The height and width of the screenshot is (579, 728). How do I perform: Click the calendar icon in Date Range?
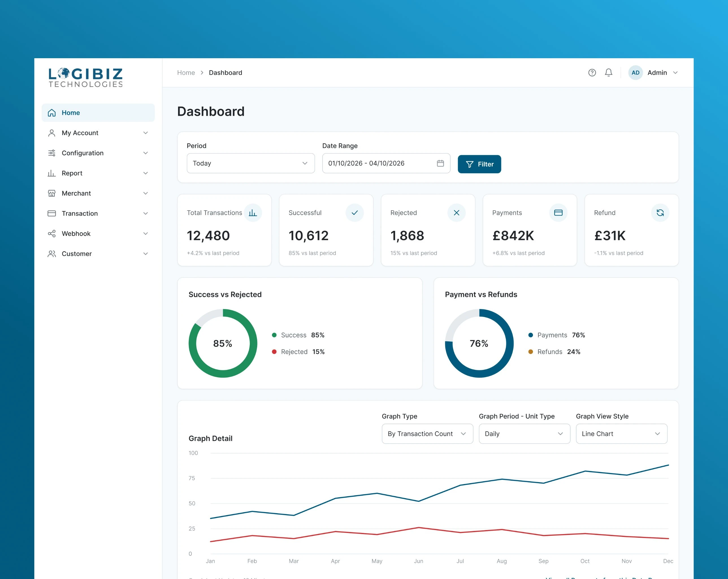click(440, 163)
